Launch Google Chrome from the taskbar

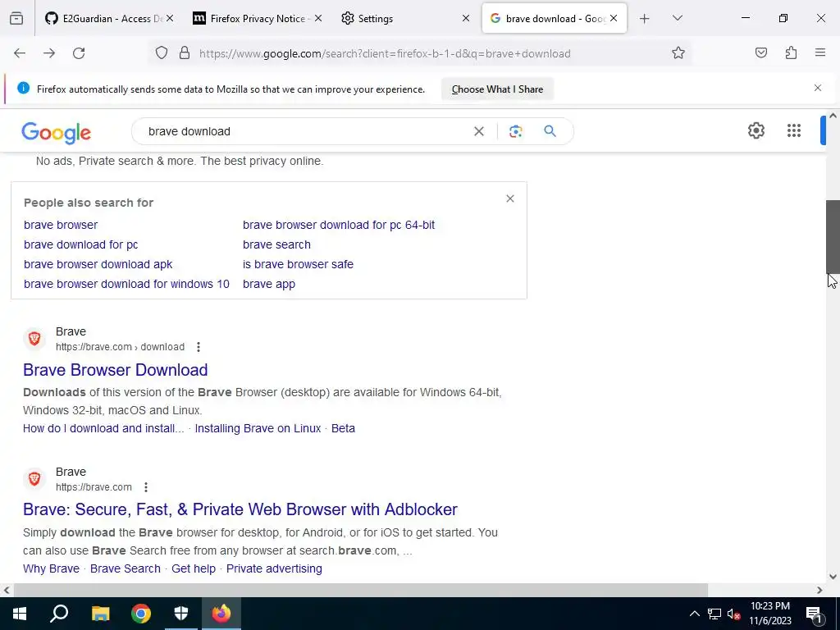tap(141, 614)
